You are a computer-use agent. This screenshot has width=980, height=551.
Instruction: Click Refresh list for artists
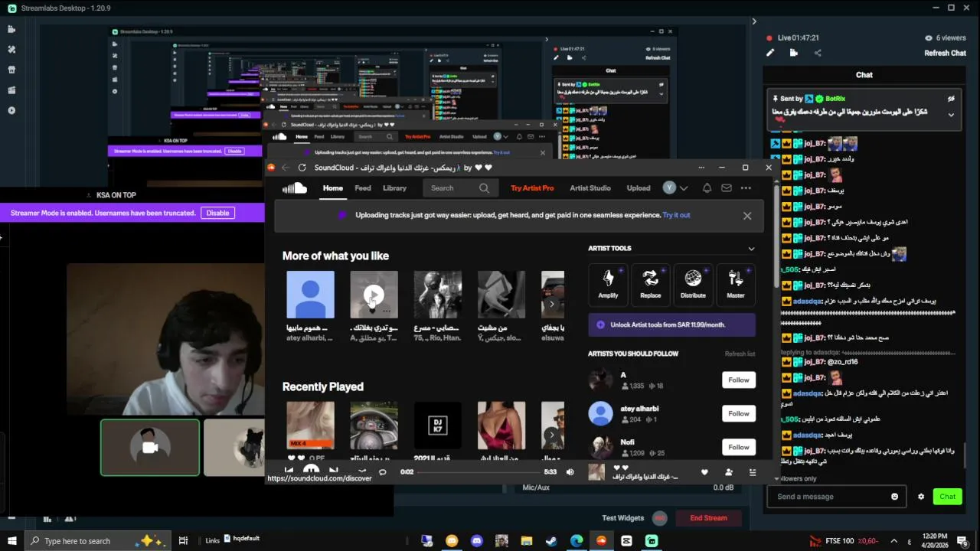click(740, 354)
